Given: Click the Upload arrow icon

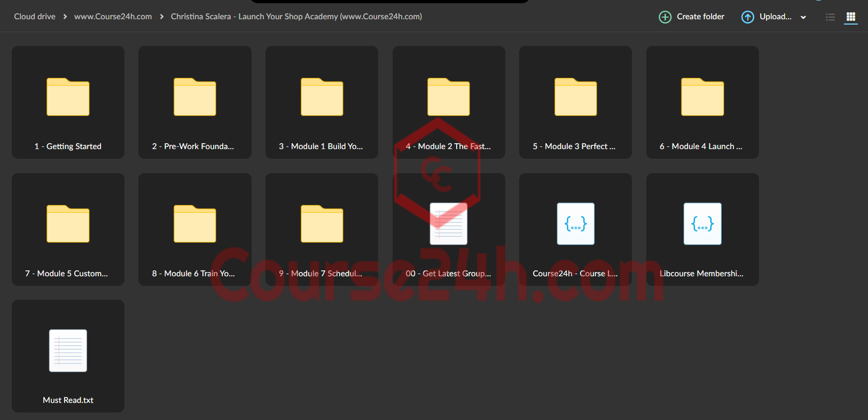Looking at the screenshot, I should click(x=748, y=17).
